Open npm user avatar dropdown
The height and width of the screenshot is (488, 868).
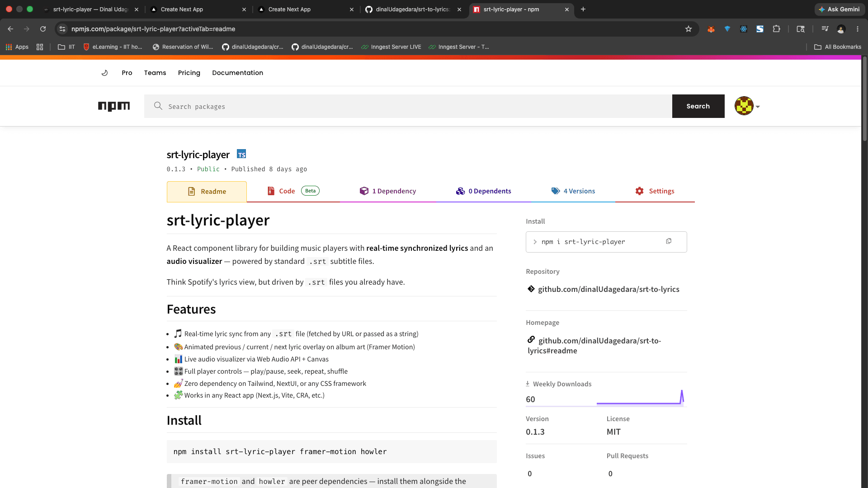(x=747, y=106)
